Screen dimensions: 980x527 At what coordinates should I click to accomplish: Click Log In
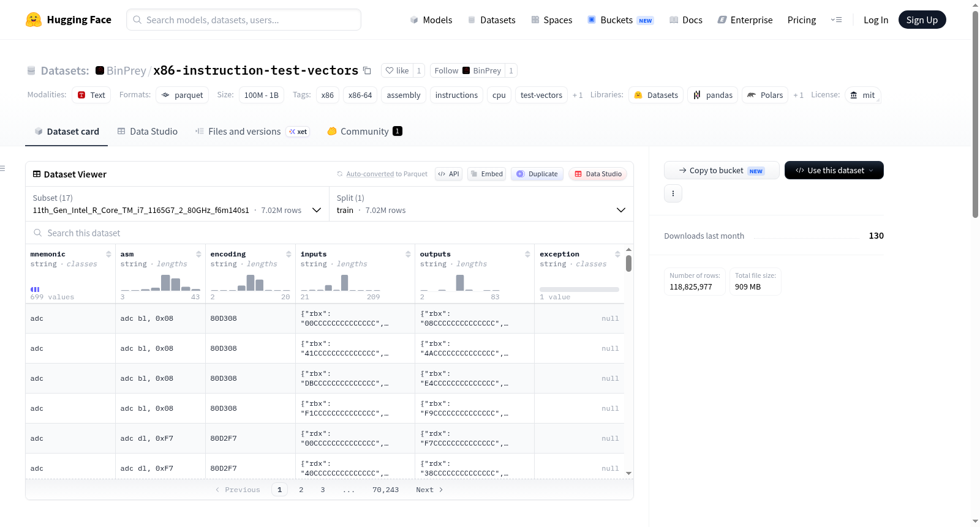point(876,20)
